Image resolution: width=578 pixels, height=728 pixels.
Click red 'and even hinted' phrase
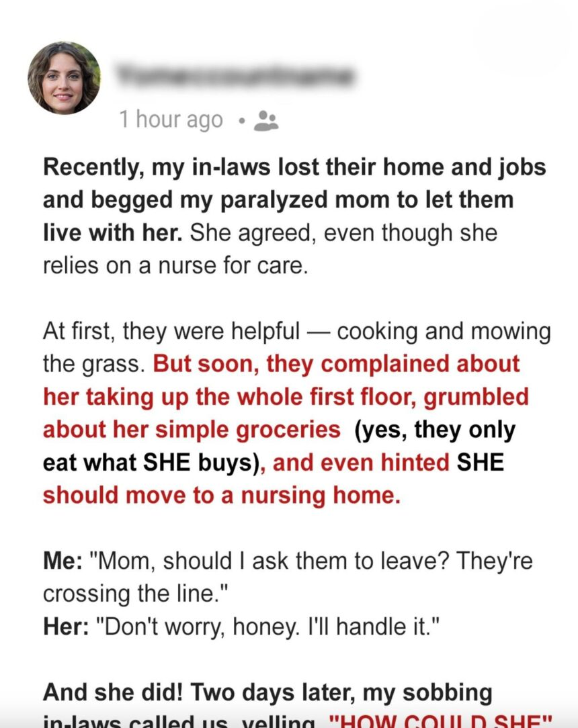click(x=361, y=463)
